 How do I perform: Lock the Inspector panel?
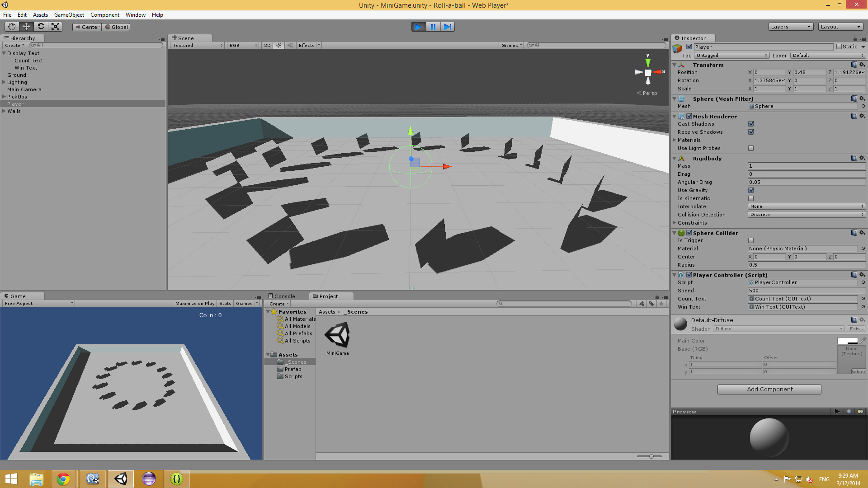coord(855,39)
